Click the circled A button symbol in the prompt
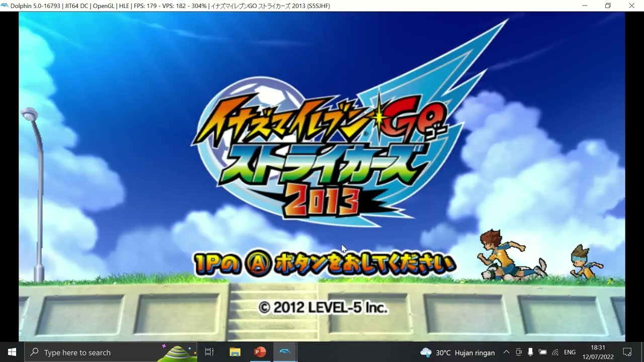644x362 pixels. (259, 264)
